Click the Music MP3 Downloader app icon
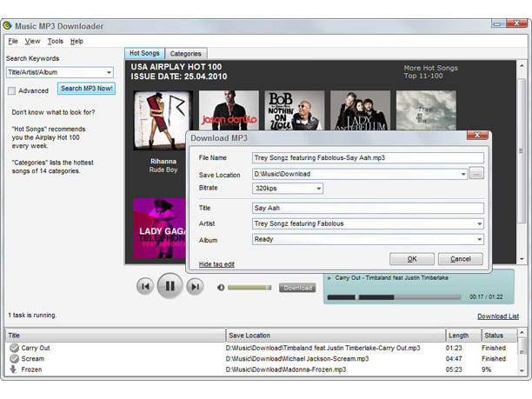This screenshot has height=399, width=532. (x=7, y=26)
